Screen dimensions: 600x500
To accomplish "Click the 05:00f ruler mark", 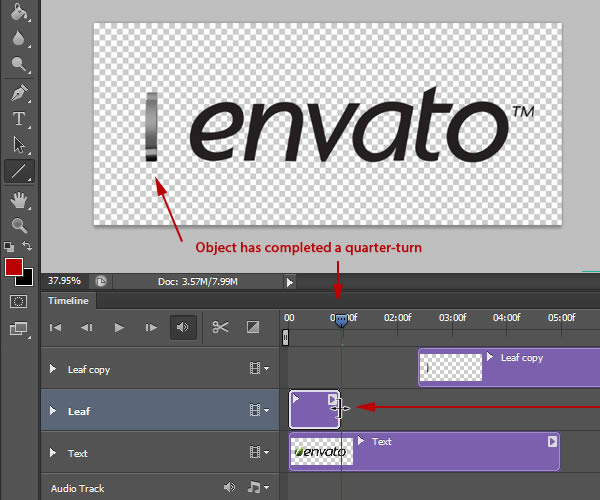I will click(x=561, y=318).
